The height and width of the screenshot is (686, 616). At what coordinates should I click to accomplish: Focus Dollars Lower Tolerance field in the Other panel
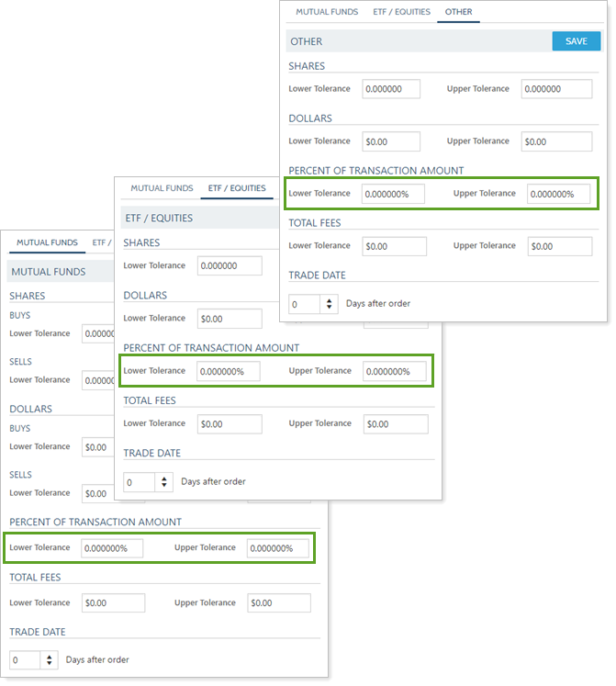click(x=391, y=141)
